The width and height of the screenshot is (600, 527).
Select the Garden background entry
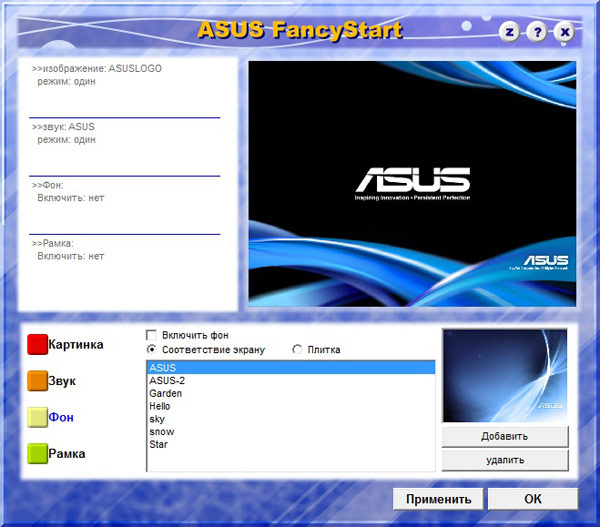[166, 394]
